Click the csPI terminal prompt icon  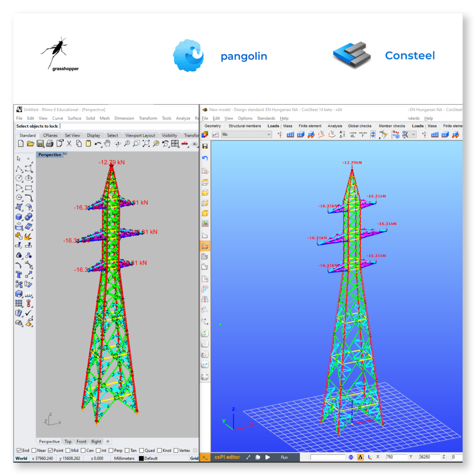click(205, 457)
